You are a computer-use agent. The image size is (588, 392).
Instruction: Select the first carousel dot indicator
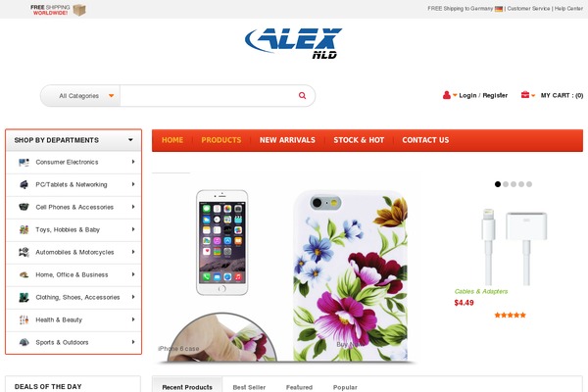[x=498, y=184]
